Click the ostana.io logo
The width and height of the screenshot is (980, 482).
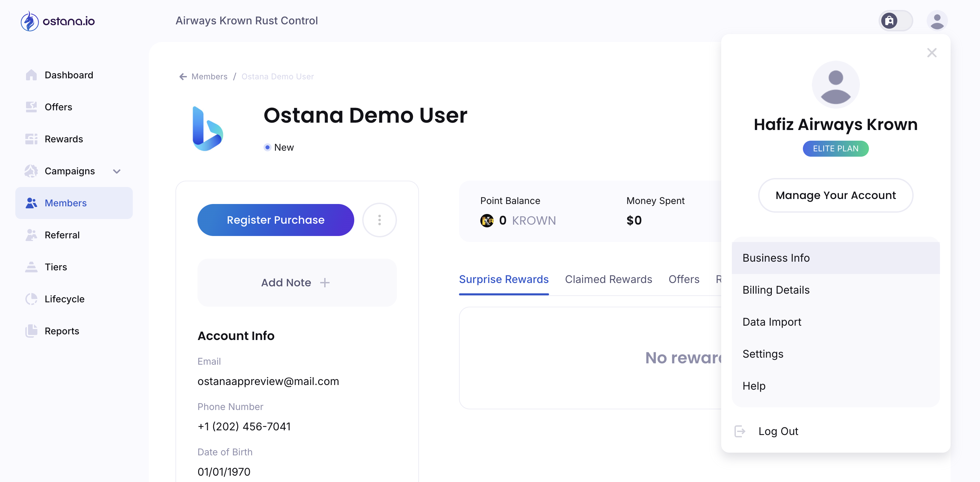[57, 21]
